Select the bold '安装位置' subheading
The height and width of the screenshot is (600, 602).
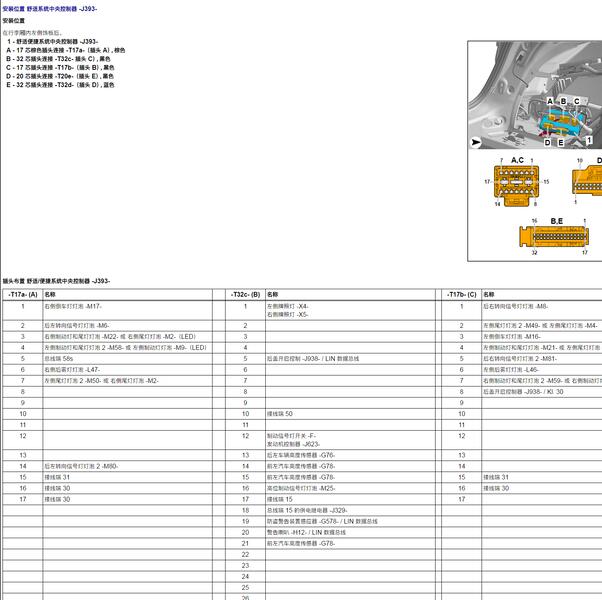[13, 20]
